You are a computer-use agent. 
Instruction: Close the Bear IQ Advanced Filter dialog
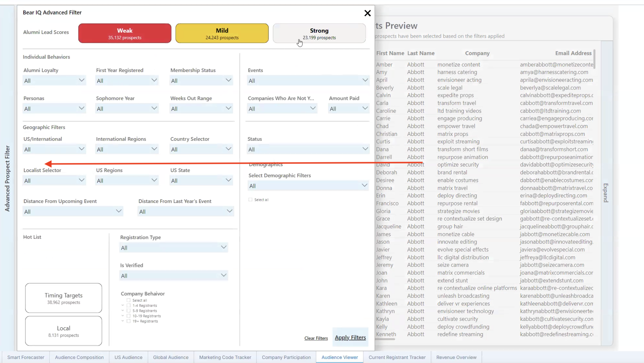pos(367,13)
